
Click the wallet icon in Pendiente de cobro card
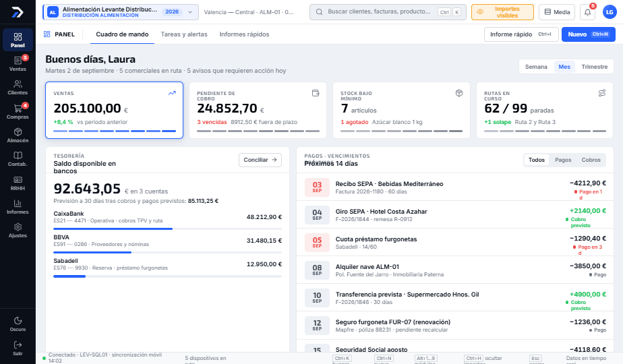pyautogui.click(x=316, y=93)
